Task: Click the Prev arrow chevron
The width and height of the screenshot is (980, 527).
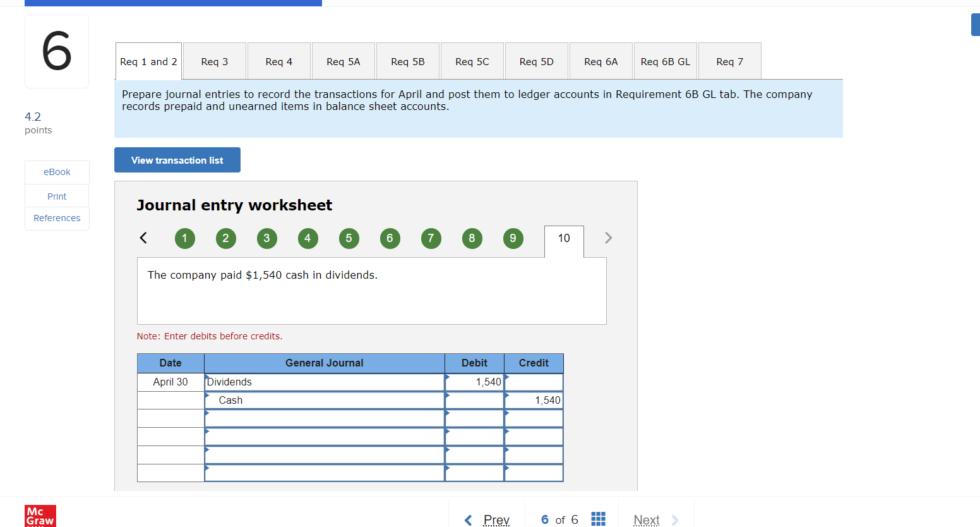Action: (467, 519)
